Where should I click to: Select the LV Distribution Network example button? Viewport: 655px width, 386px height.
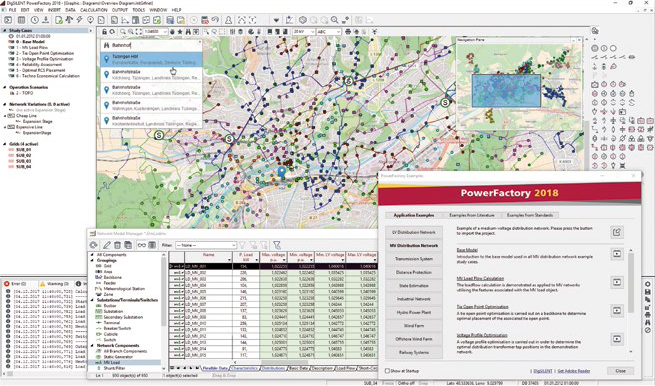pos(414,232)
